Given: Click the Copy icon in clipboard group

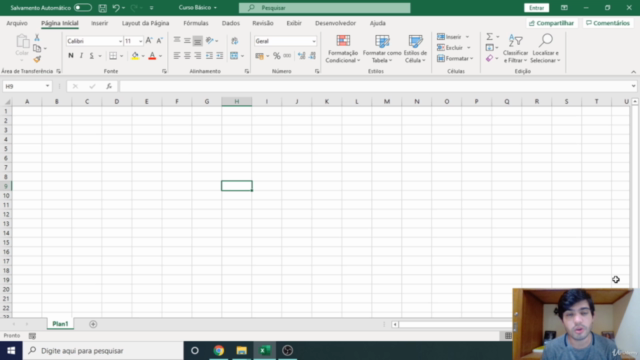Looking at the screenshot, I should 37,48.
